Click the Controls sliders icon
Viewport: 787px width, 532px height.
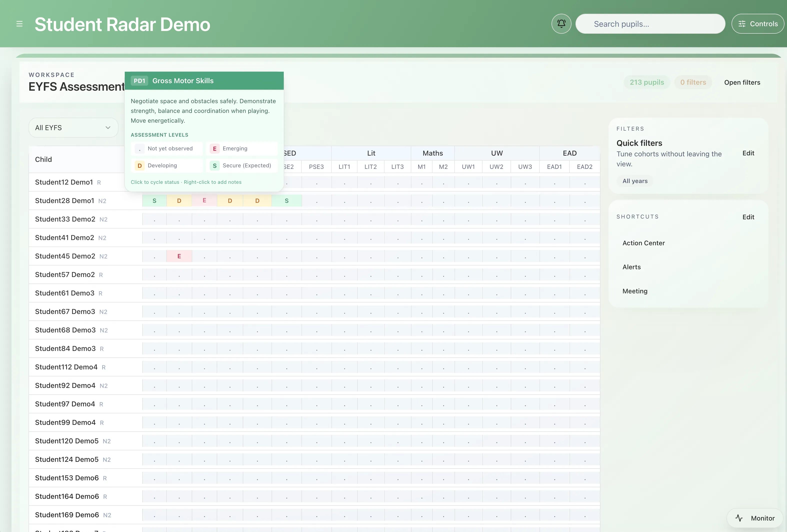point(741,24)
